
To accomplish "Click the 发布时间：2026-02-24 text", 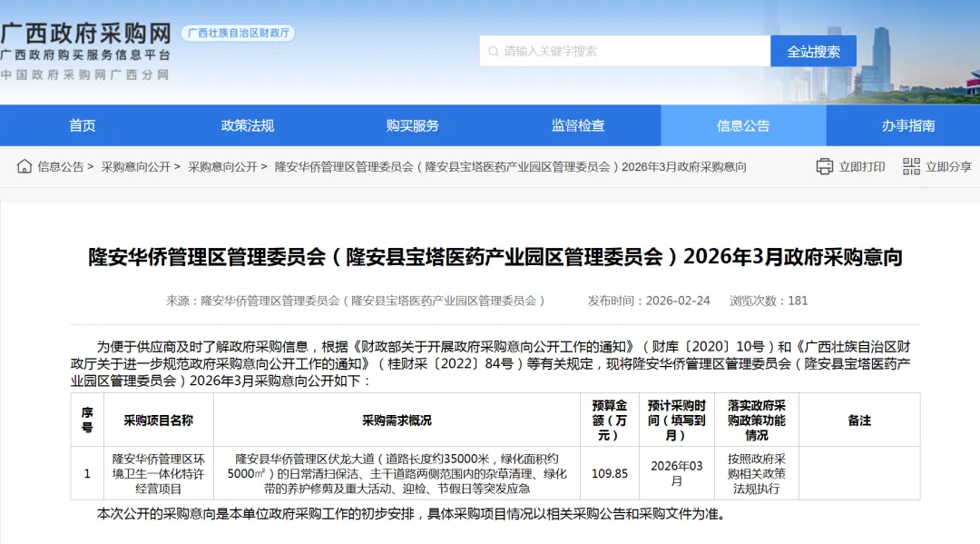I will [x=649, y=301].
